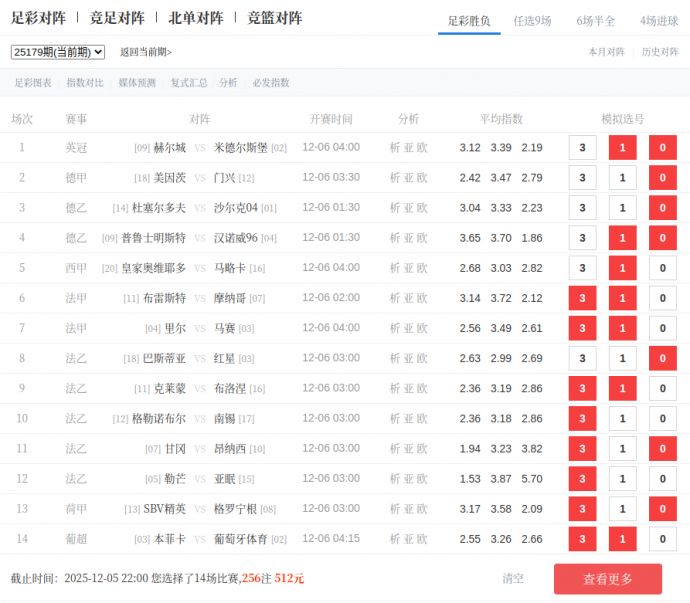Open the 必发指数 sub-menu item
This screenshot has width=690, height=603.
(271, 83)
